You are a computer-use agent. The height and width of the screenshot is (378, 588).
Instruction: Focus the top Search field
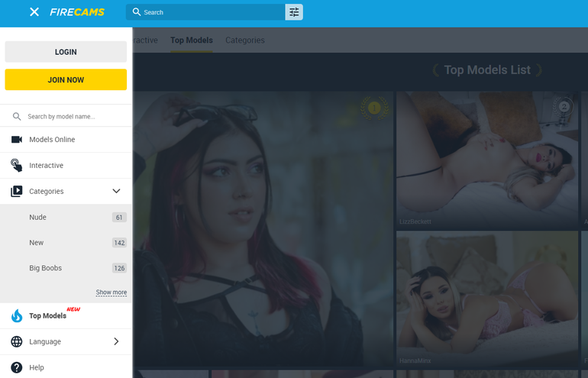205,12
